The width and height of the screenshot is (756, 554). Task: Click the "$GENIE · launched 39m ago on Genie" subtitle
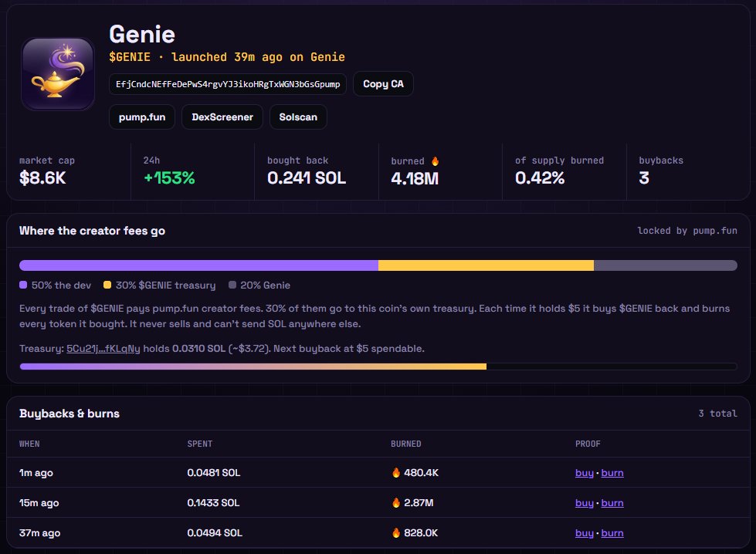[x=227, y=57]
